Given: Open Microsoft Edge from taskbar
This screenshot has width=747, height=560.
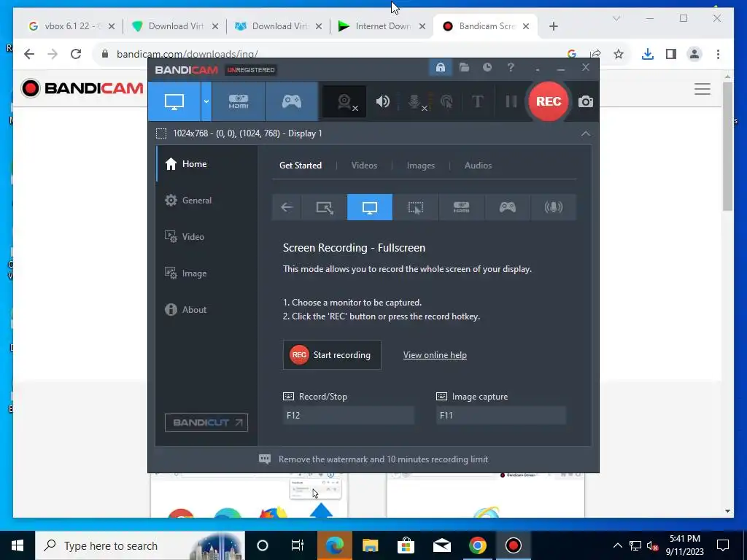Looking at the screenshot, I should click(334, 545).
